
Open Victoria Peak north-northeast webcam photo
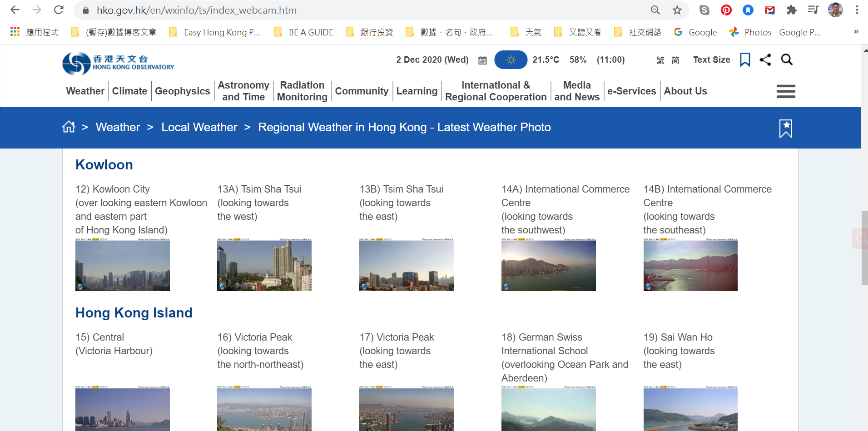pos(264,408)
